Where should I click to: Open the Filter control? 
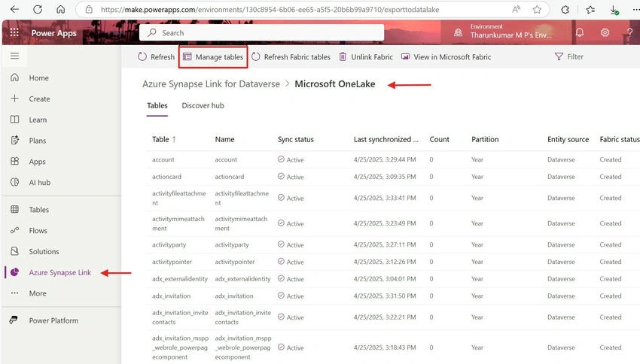pos(569,56)
